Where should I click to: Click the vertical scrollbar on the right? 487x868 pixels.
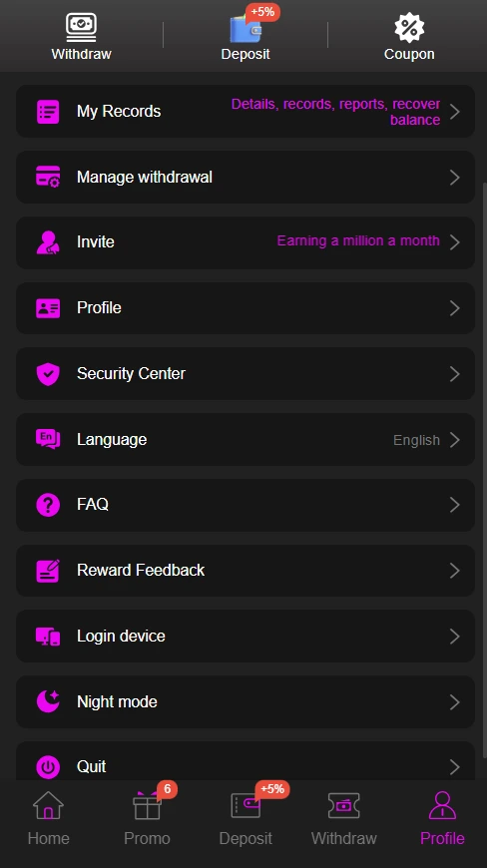click(485, 471)
